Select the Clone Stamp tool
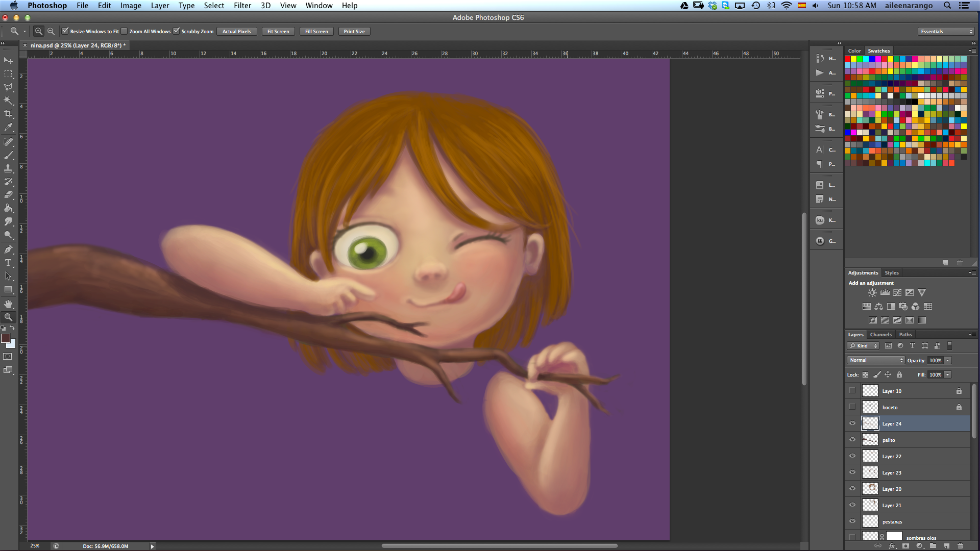Screen dimensions: 980x551 pos(8,168)
